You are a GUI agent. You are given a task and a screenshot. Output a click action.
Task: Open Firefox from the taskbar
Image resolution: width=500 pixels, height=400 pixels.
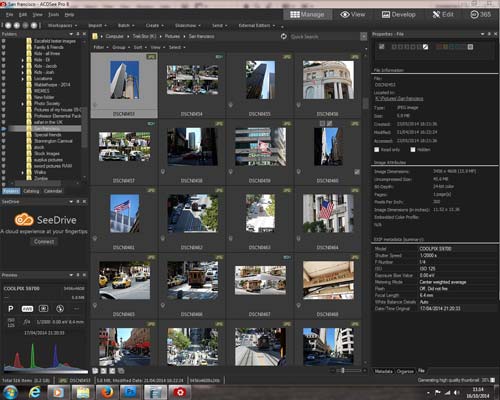(107, 392)
